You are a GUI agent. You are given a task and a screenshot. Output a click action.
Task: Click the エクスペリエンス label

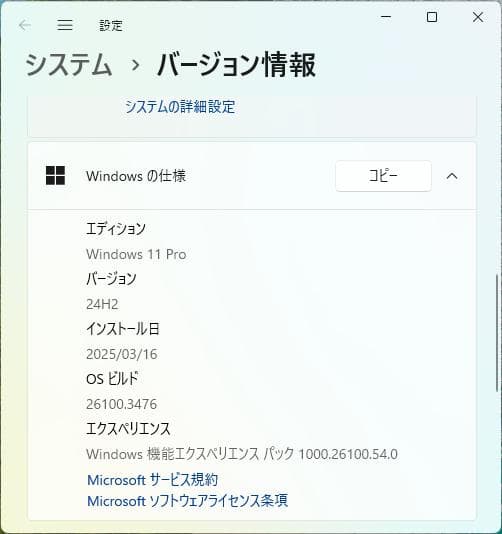tap(128, 429)
